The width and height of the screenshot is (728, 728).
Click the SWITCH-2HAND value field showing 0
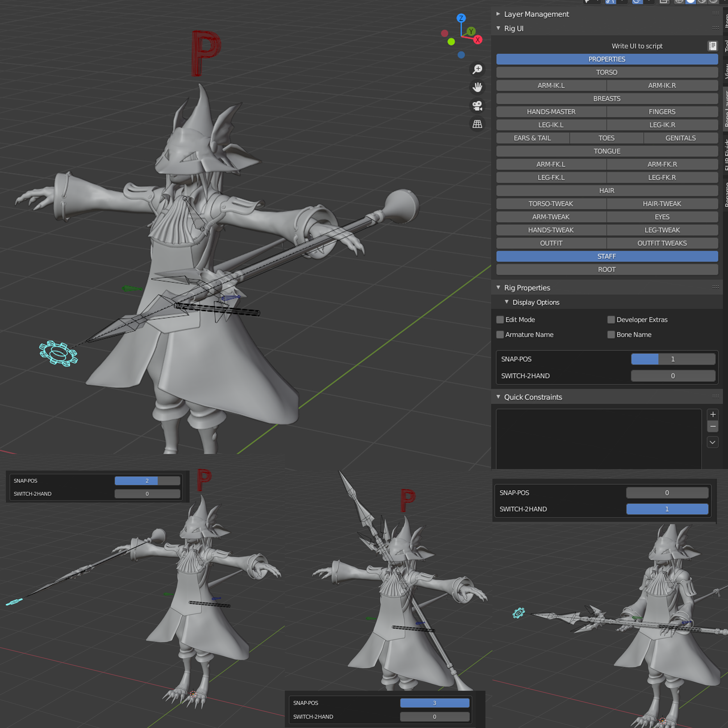pos(673,376)
